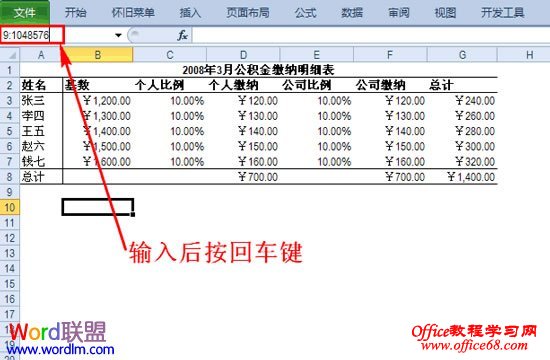
Task: Click the name cell 赵六
Action: pos(41,146)
